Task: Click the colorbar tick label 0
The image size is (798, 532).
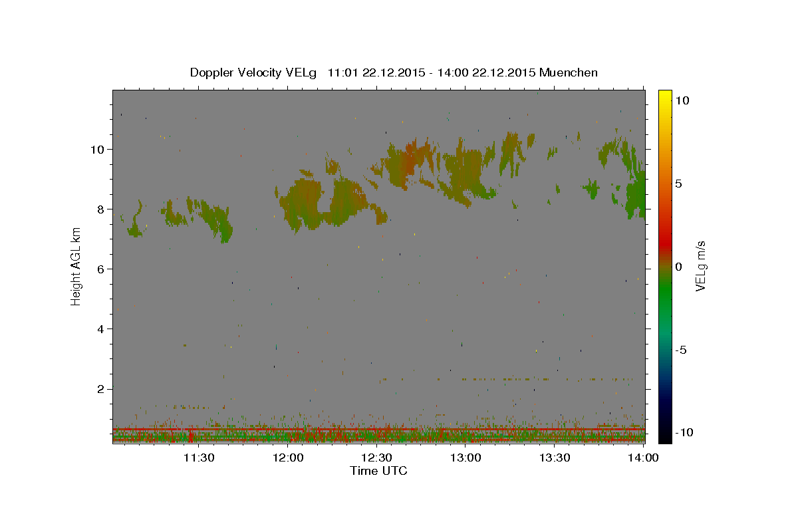Action: point(678,267)
